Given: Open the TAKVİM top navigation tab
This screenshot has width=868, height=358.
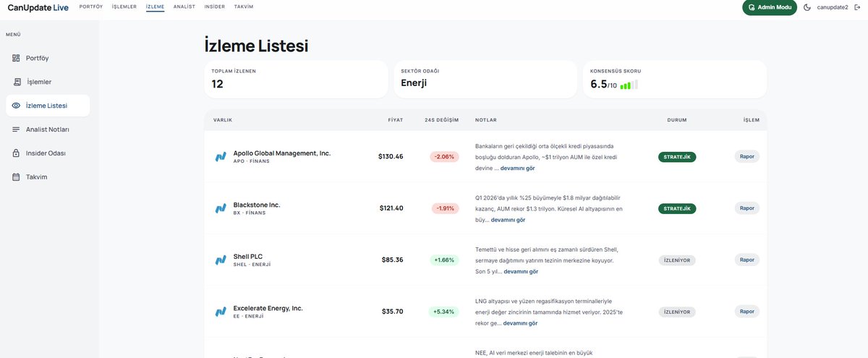Looking at the screenshot, I should click(244, 7).
